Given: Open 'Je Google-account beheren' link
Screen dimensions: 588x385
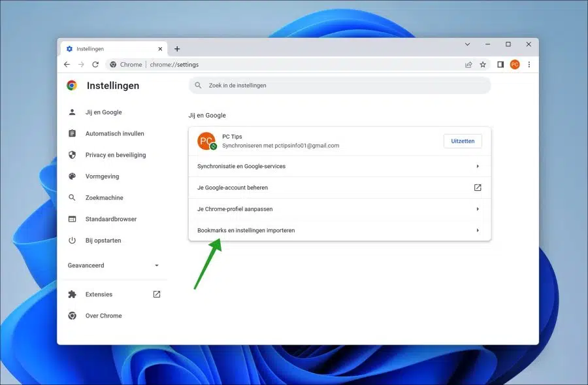Looking at the screenshot, I should pos(340,188).
